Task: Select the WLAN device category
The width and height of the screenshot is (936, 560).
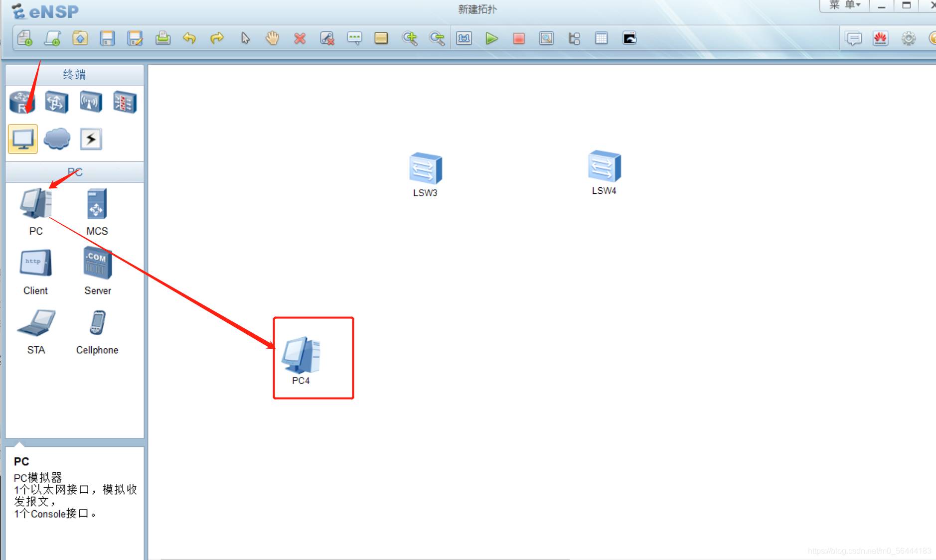Action: point(91,102)
